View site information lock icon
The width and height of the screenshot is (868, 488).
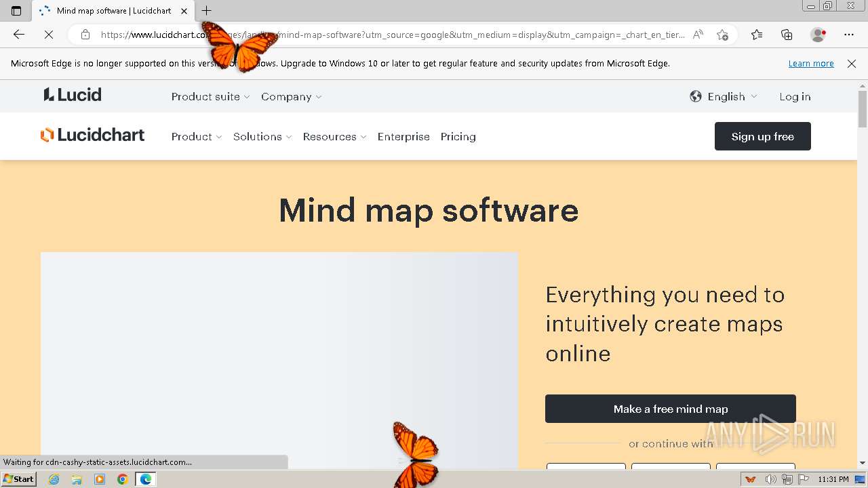85,35
